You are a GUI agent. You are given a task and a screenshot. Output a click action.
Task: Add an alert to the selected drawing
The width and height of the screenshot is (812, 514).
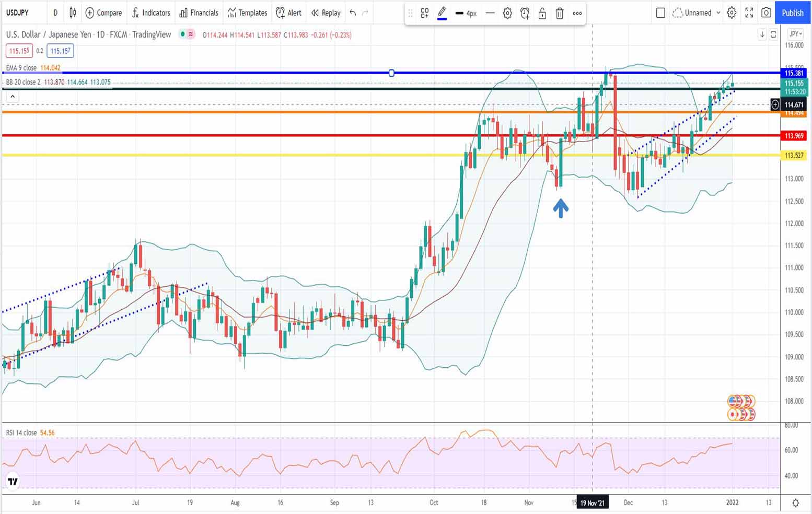(525, 14)
